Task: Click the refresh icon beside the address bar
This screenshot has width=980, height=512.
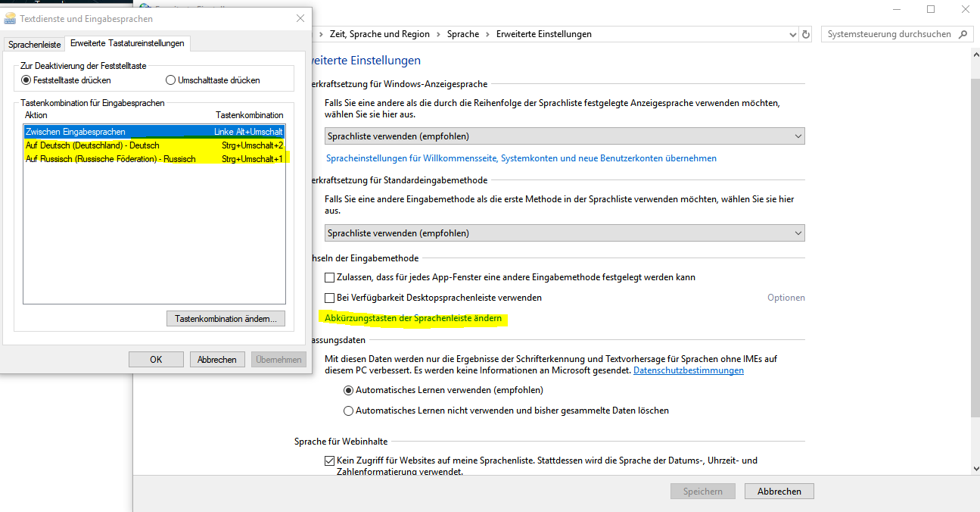Action: coord(806,34)
